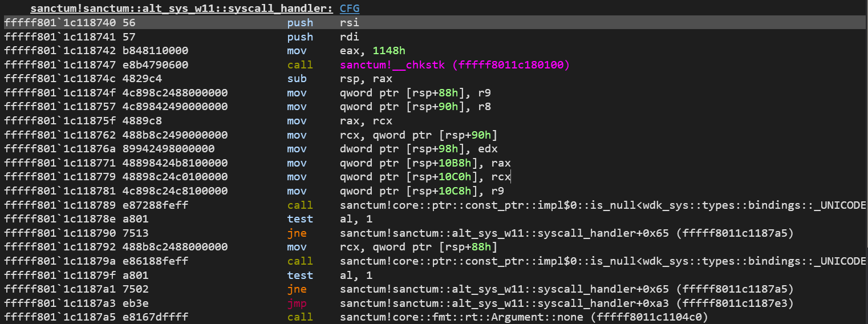Viewport: 868px width, 324px height.
Task: Select address fffff801`1c118792
Action: [60, 247]
